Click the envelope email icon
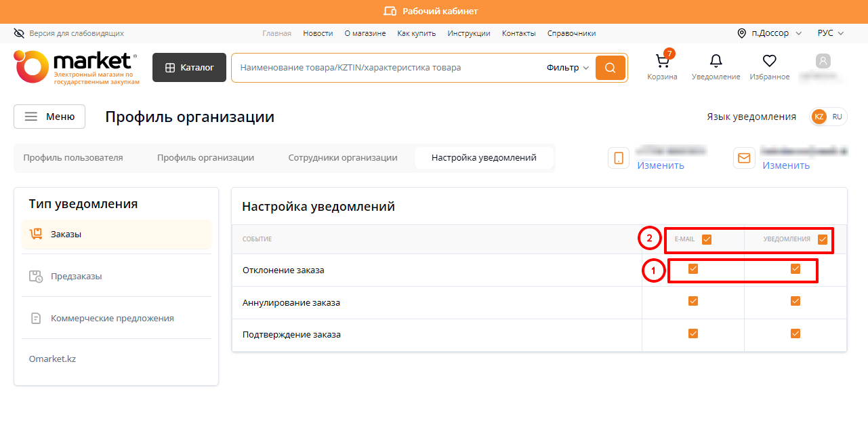Viewport: 868px width, 425px height. point(744,158)
